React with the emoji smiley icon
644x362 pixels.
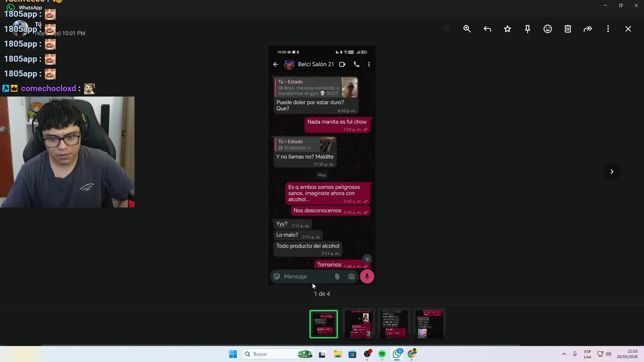(547, 29)
